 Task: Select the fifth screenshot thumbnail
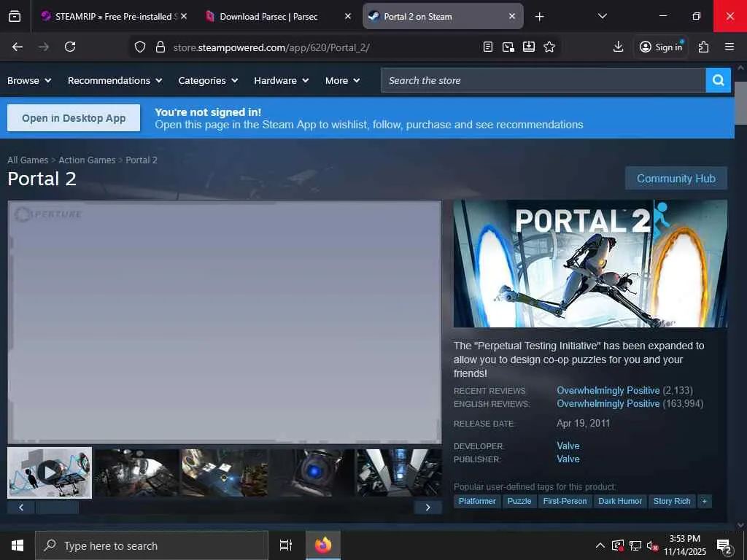(x=399, y=472)
